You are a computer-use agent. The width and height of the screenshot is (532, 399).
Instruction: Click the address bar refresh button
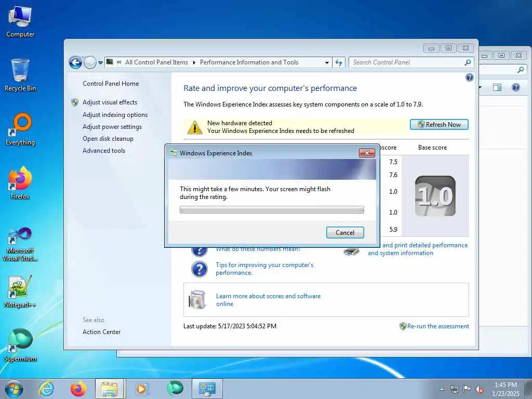click(339, 62)
